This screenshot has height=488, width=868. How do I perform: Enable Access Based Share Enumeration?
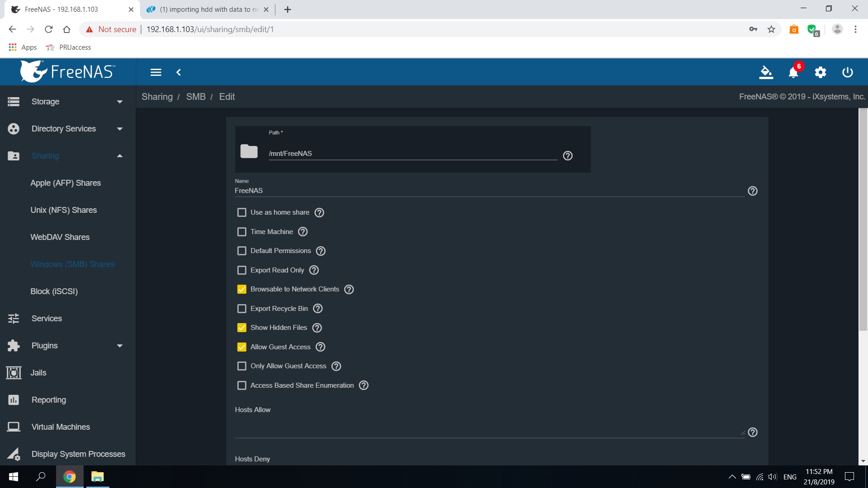pos(242,385)
